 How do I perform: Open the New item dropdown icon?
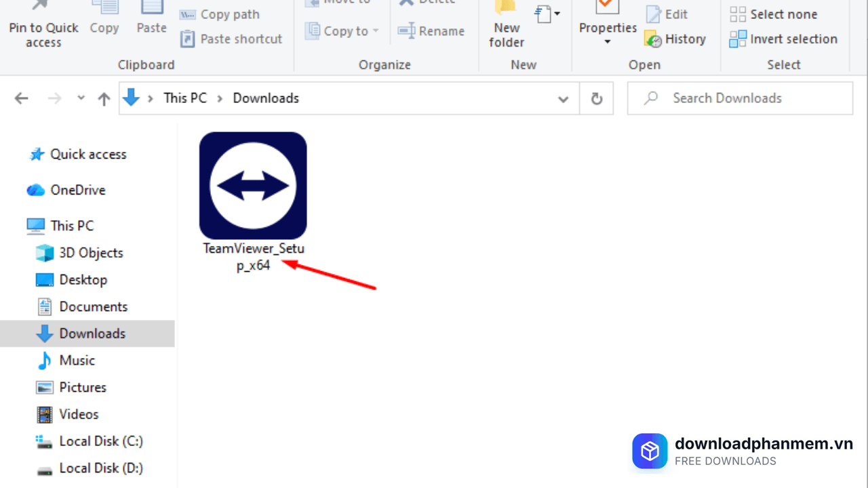pyautogui.click(x=547, y=14)
